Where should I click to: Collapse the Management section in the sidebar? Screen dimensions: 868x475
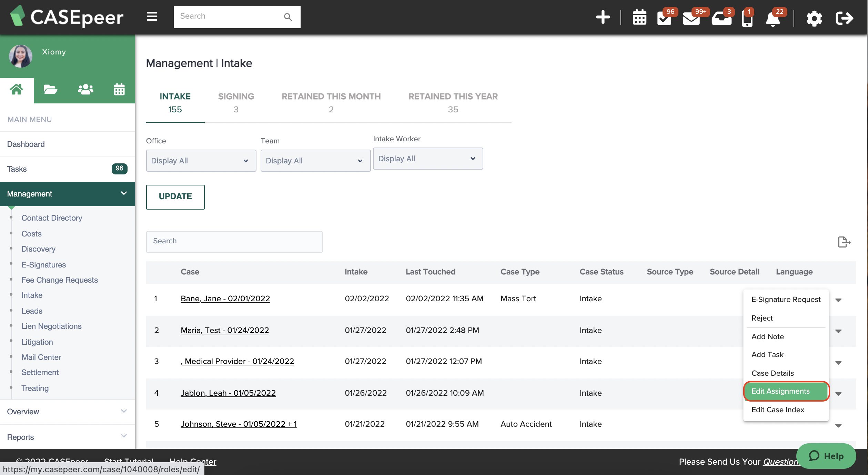(x=123, y=193)
